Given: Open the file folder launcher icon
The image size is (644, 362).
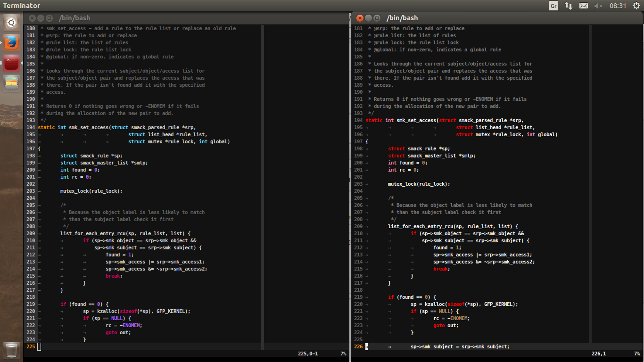Looking at the screenshot, I should pyautogui.click(x=11, y=83).
